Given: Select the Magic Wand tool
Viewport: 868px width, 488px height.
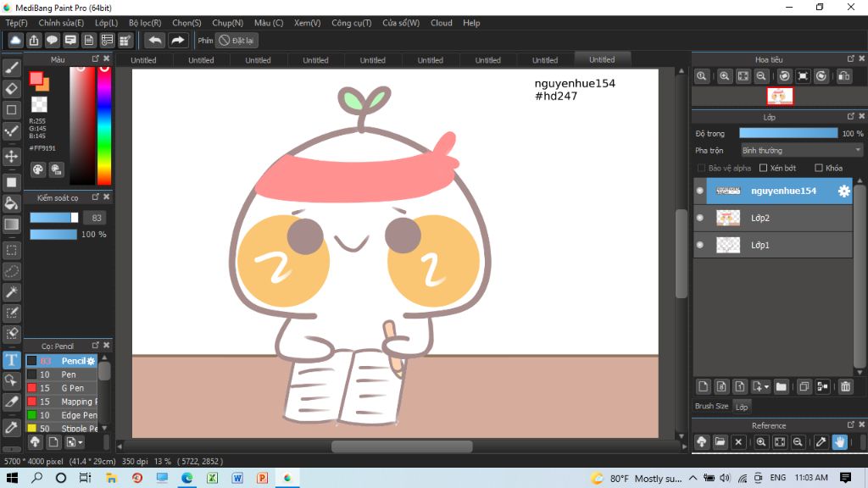Looking at the screenshot, I should tap(12, 291).
